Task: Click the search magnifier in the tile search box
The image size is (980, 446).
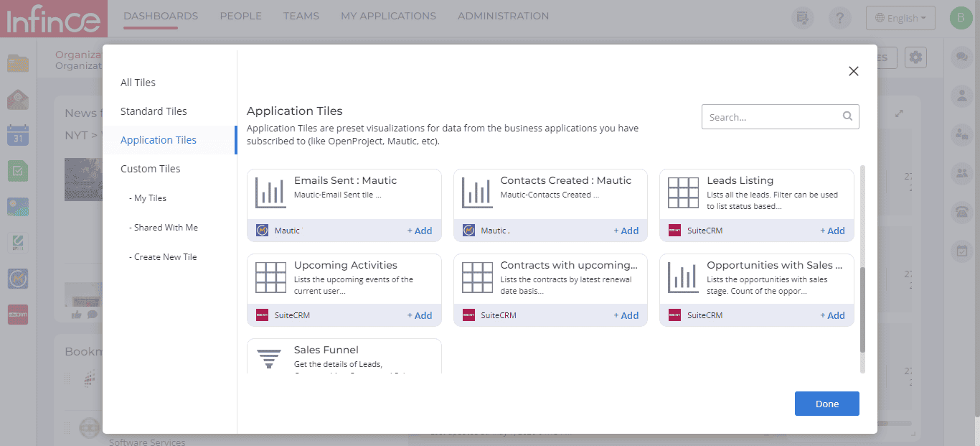Action: (847, 116)
